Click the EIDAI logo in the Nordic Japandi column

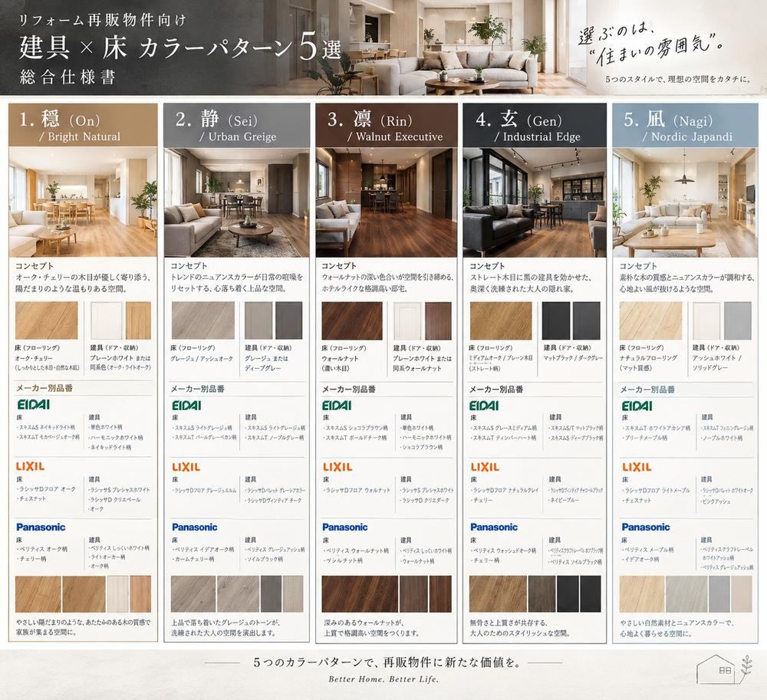[x=637, y=406]
